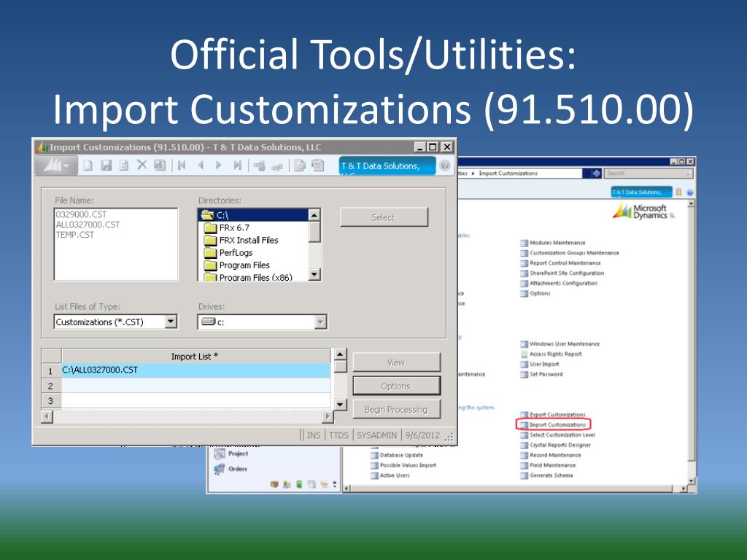Open SharePoint Site Configuration link
The width and height of the screenshot is (747, 560).
click(562, 273)
